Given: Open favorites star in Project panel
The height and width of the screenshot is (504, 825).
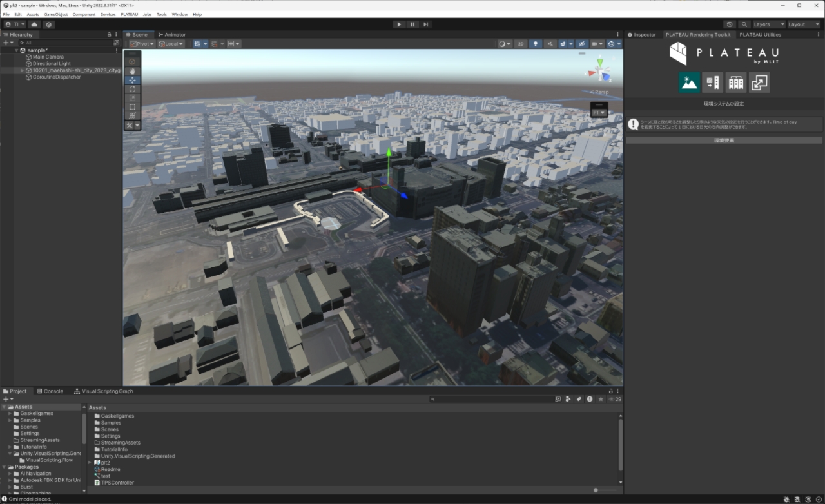Looking at the screenshot, I should (x=601, y=399).
